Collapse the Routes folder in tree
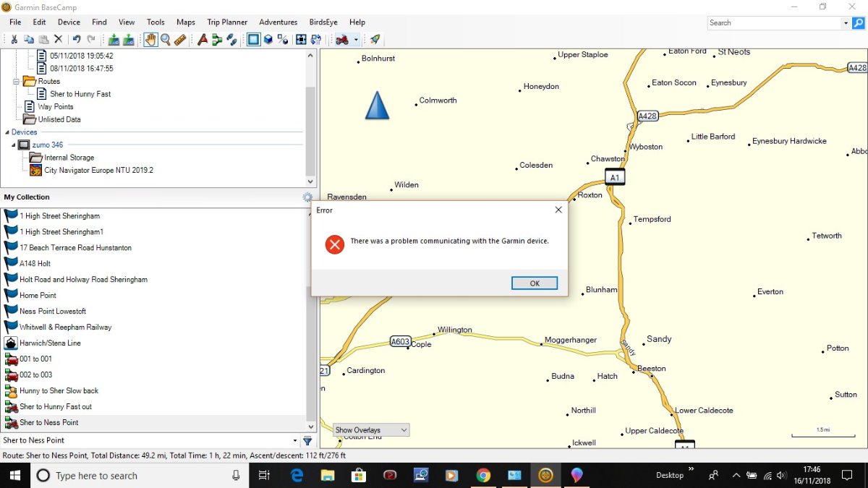Screen dimensions: 868x488 [17, 81]
